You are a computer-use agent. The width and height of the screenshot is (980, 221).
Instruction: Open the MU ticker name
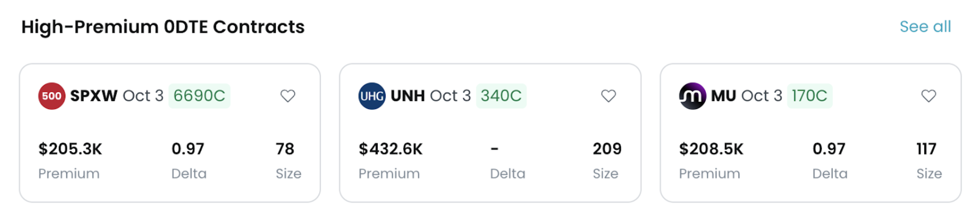(723, 96)
